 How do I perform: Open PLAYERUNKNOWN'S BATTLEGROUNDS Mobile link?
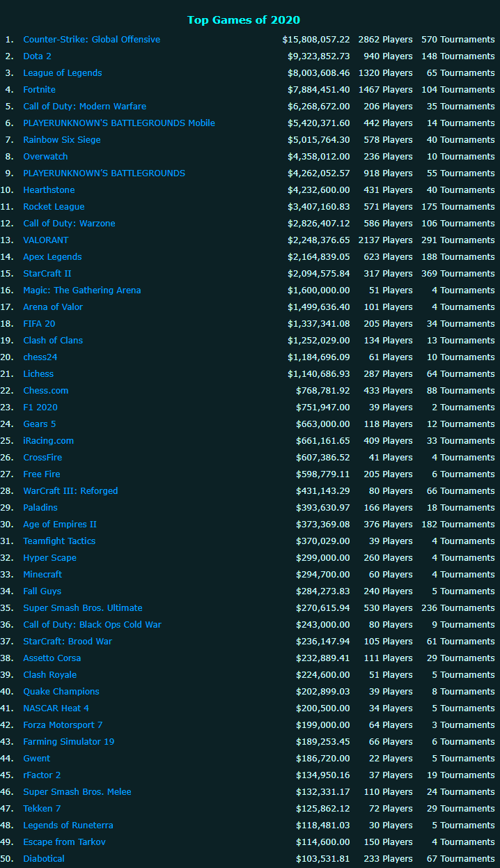coord(119,123)
